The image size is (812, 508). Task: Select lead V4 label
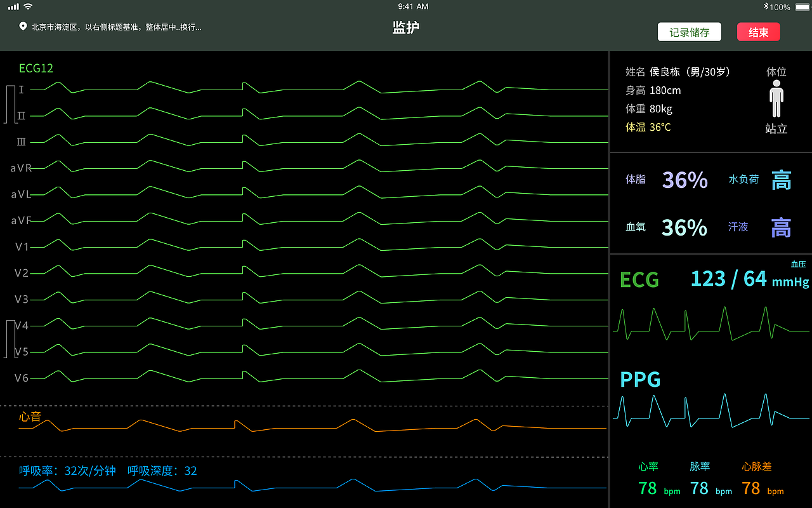[x=22, y=325]
